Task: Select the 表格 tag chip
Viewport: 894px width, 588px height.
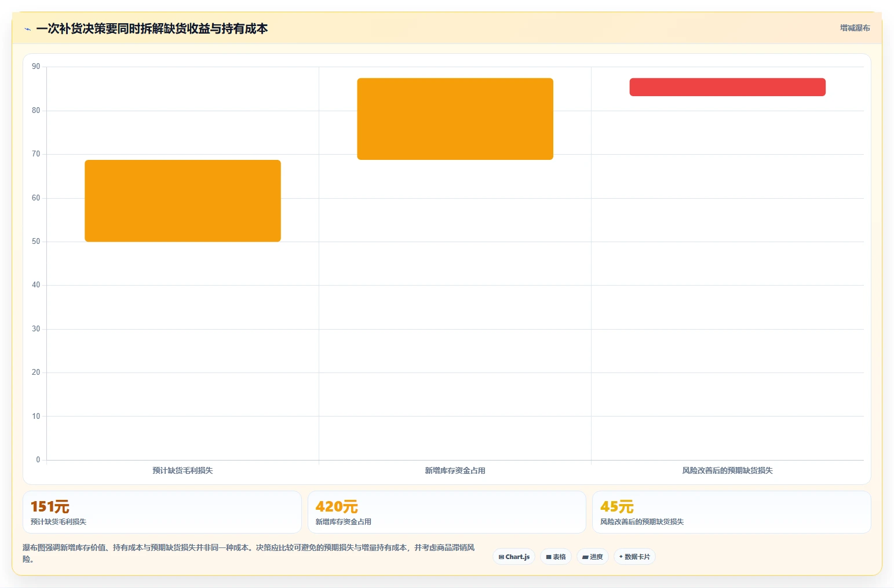Action: (556, 557)
